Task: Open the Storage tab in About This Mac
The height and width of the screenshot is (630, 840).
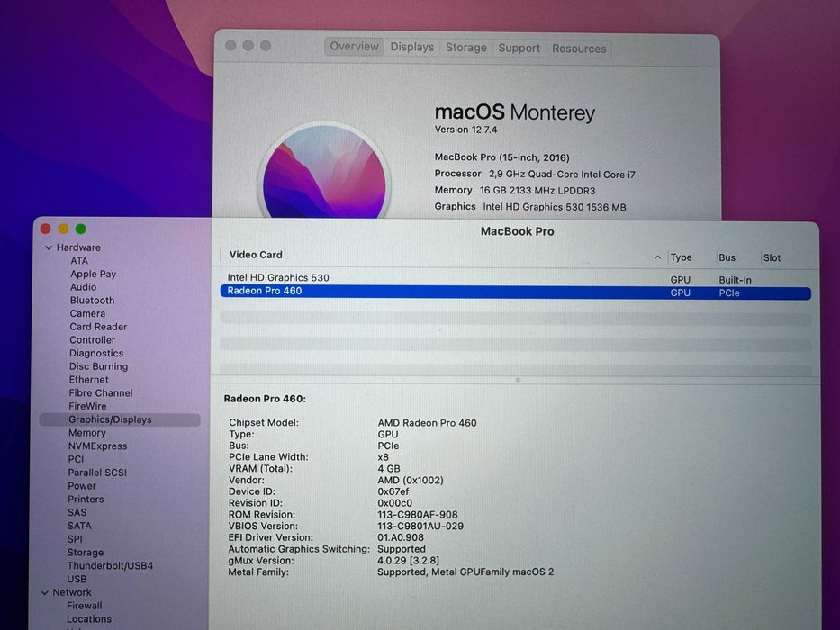Action: [x=466, y=48]
